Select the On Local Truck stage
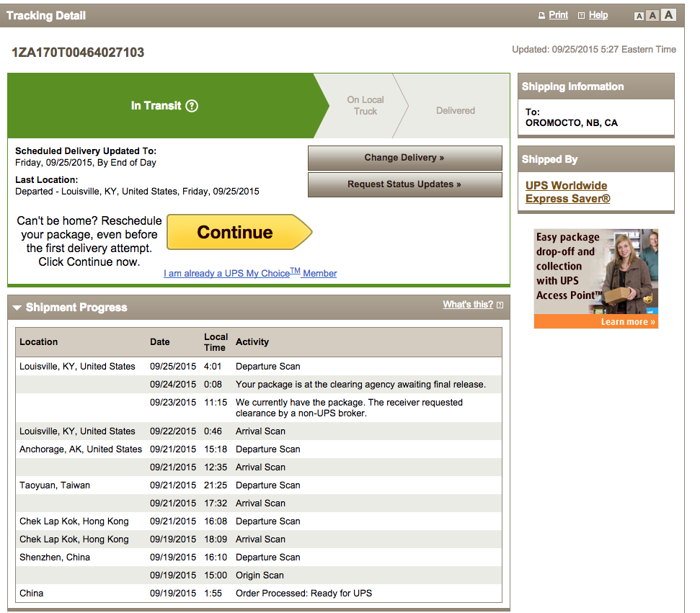Viewport: 700px width, 613px height. click(x=365, y=106)
